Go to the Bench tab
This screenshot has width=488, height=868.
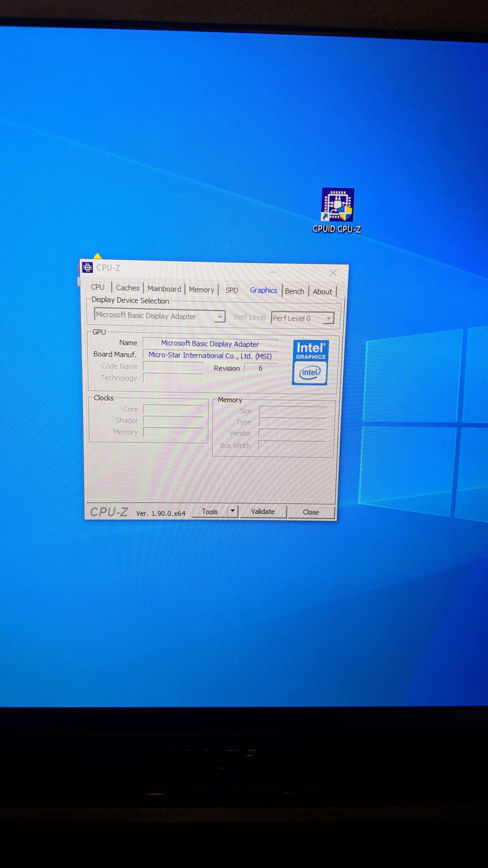pos(294,291)
